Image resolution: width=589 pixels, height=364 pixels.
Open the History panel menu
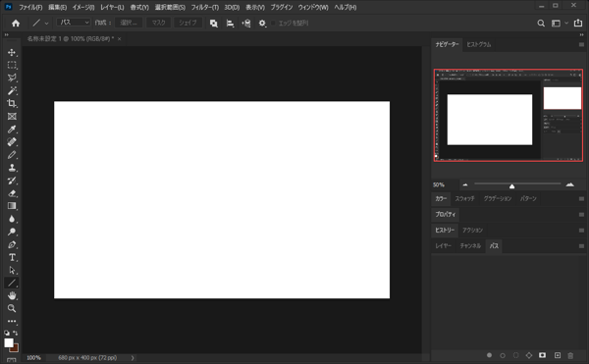pos(581,231)
